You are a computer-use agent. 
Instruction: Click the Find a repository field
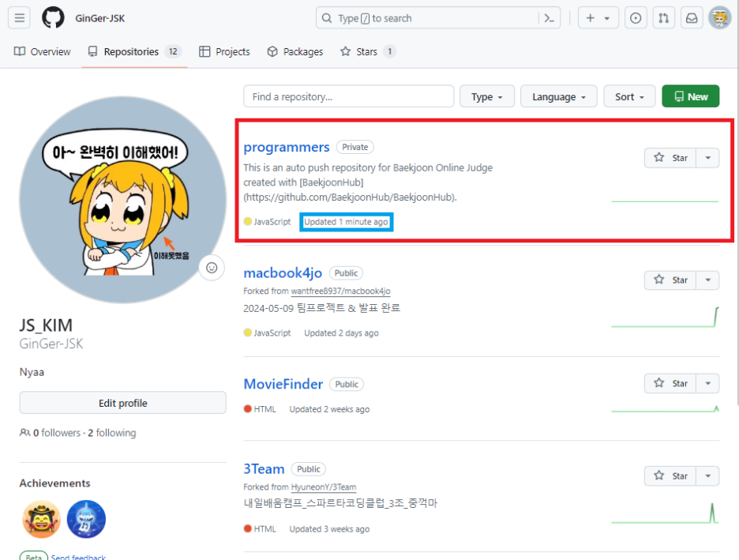click(x=349, y=96)
